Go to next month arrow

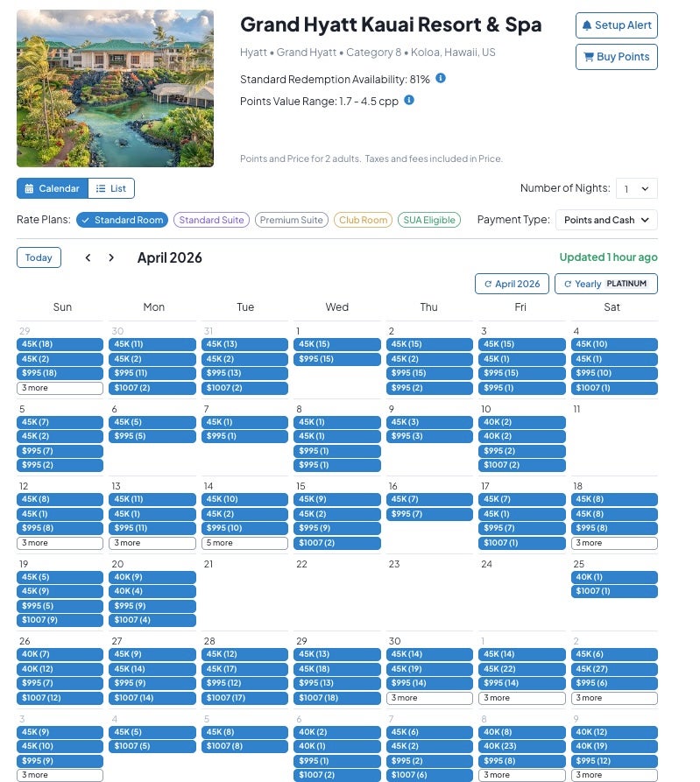point(111,257)
